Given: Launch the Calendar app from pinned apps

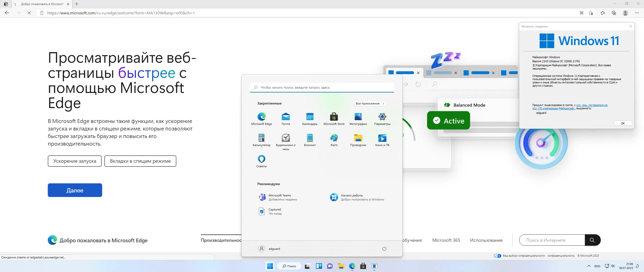Looking at the screenshot, I should 310,117.
